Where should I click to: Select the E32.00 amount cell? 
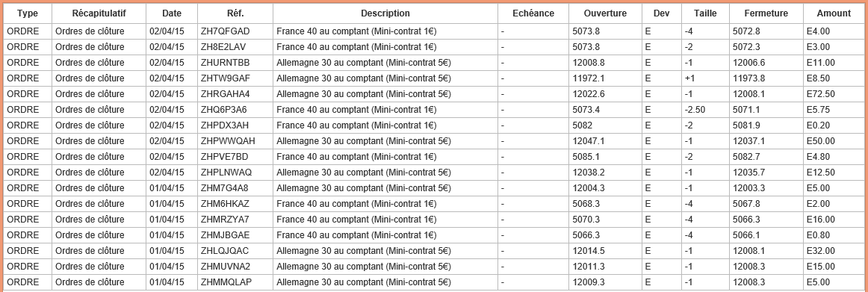pos(834,250)
